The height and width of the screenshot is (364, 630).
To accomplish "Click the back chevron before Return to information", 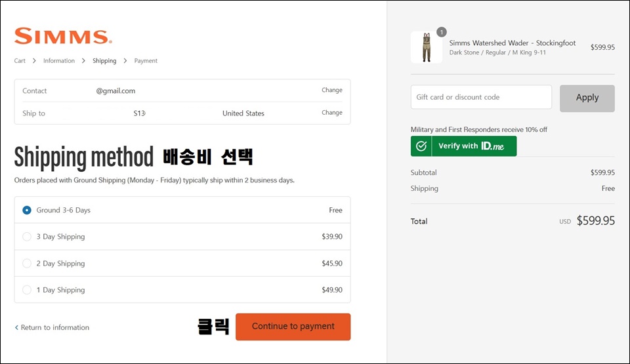I will click(x=16, y=327).
